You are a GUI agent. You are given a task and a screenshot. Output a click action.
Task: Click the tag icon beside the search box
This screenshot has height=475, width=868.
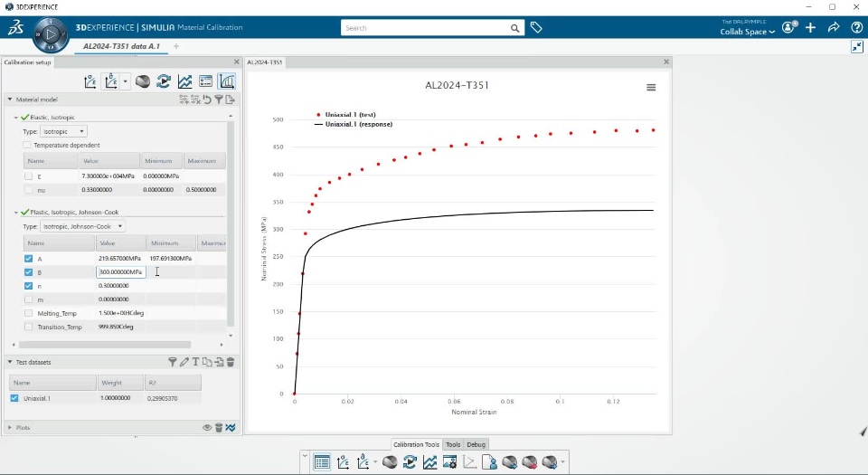536,27
